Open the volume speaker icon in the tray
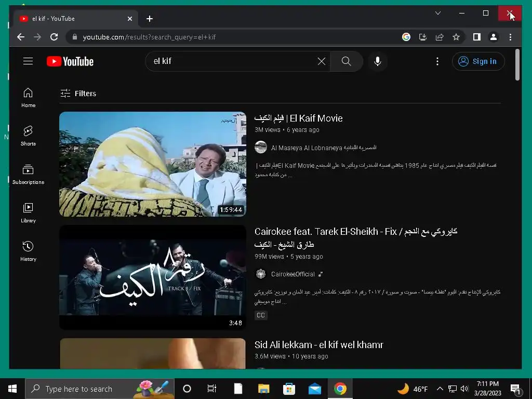The width and height of the screenshot is (532, 399). click(x=464, y=389)
